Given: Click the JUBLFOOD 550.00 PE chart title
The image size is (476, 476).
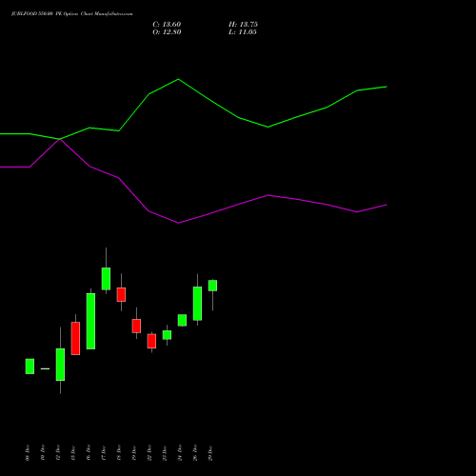Looking at the screenshot, I should 71,14.
